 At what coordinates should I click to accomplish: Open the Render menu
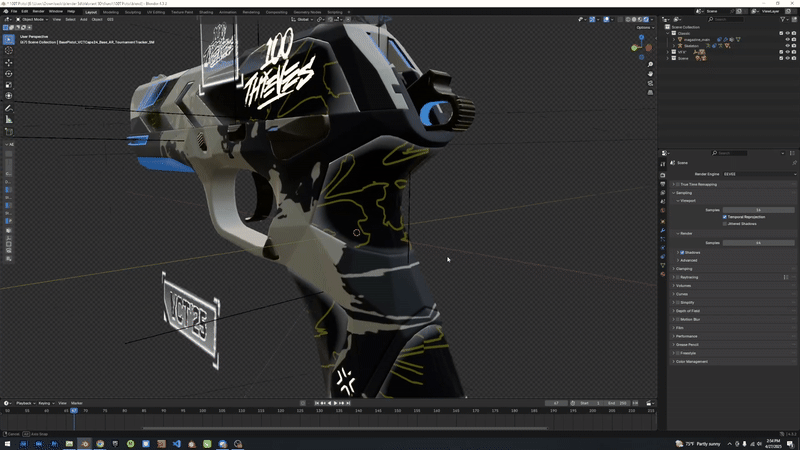(38, 11)
